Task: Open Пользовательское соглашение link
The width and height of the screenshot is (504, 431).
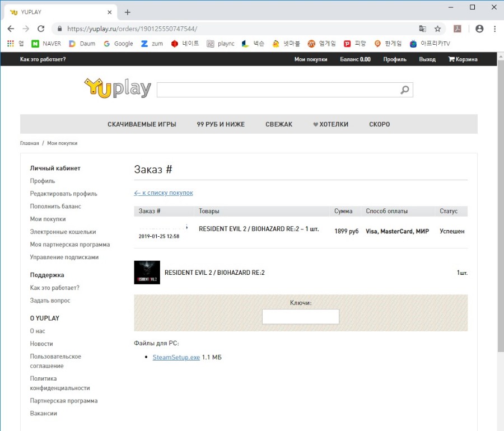Action: 55,361
